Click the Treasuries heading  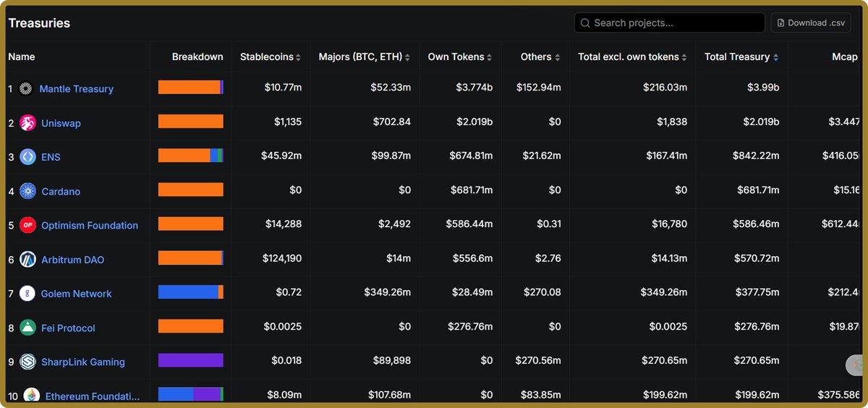[x=39, y=23]
